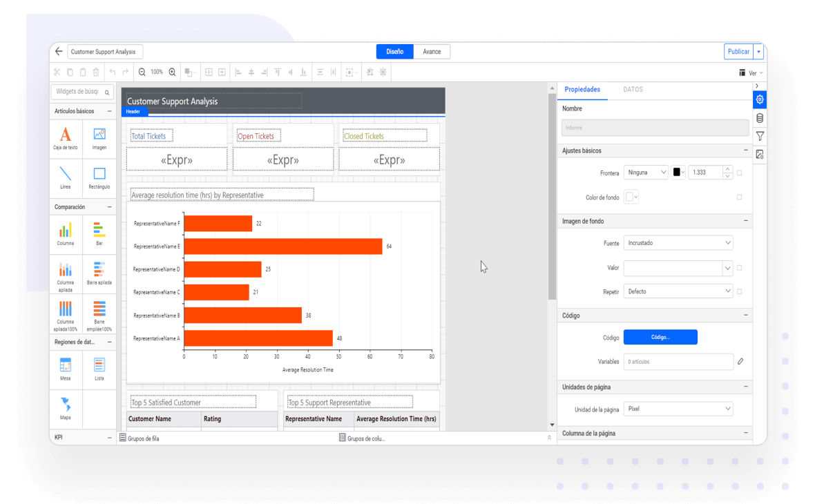Collapse the Comparación widget group
The image size is (815, 504).
(110, 207)
